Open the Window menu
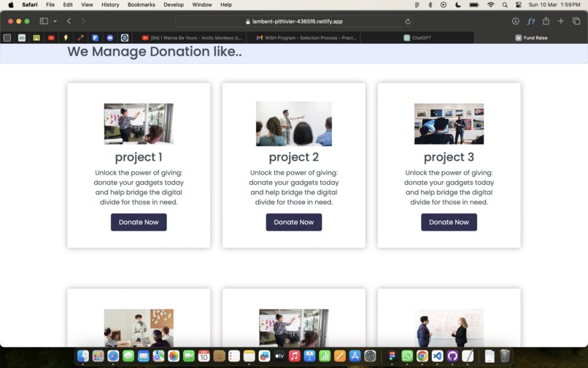This screenshot has width=588, height=368. point(202,4)
